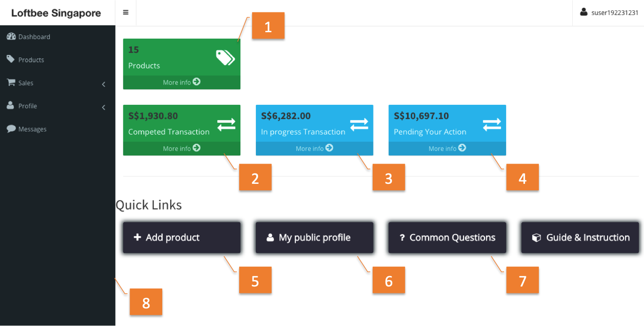
Task: Click exchange arrows on In progress Transaction card
Action: pyautogui.click(x=359, y=124)
